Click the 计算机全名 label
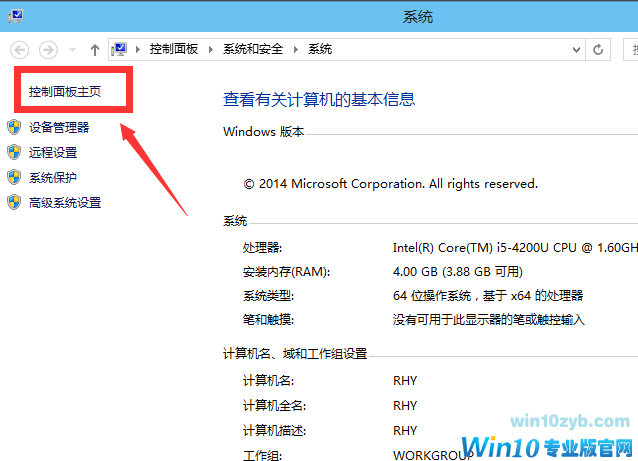Viewport: 638px width, 461px height. [274, 406]
